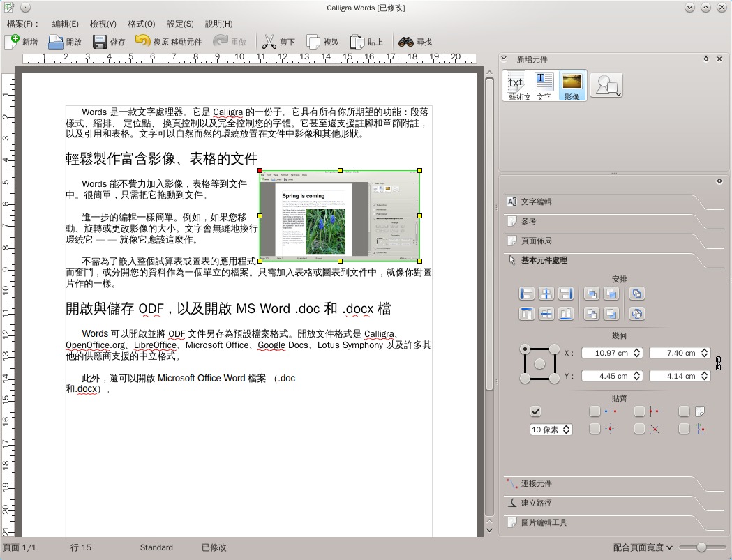
Task: Click the group shapes icon under 安排
Action: click(x=637, y=294)
